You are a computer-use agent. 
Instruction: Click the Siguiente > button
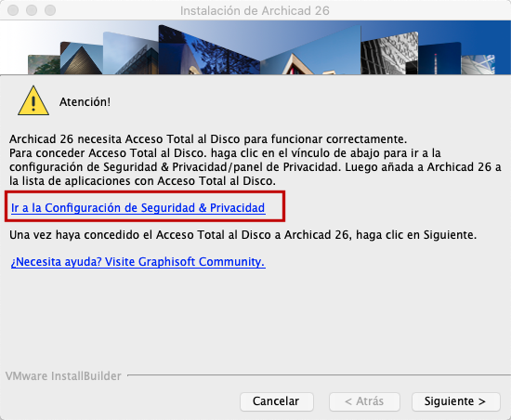tap(455, 401)
